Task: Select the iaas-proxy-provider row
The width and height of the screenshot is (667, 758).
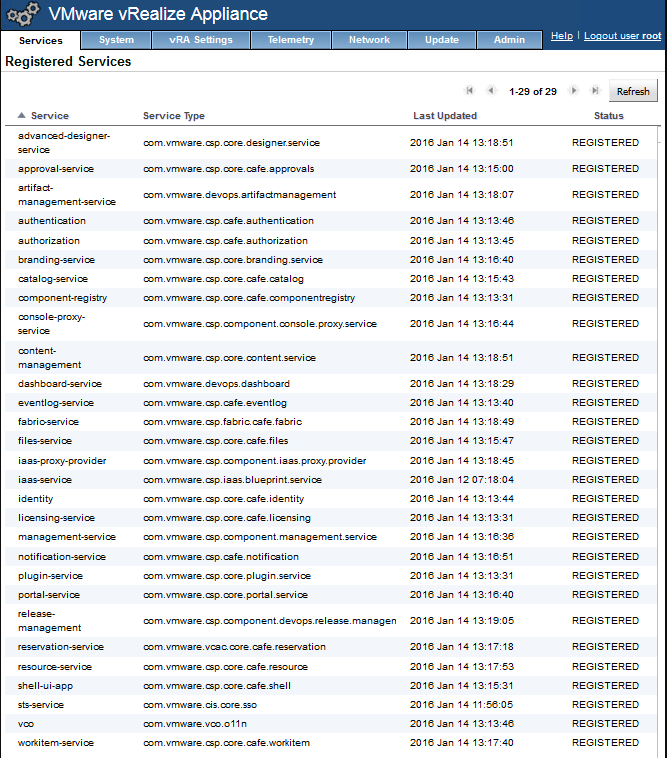Action: tap(331, 461)
